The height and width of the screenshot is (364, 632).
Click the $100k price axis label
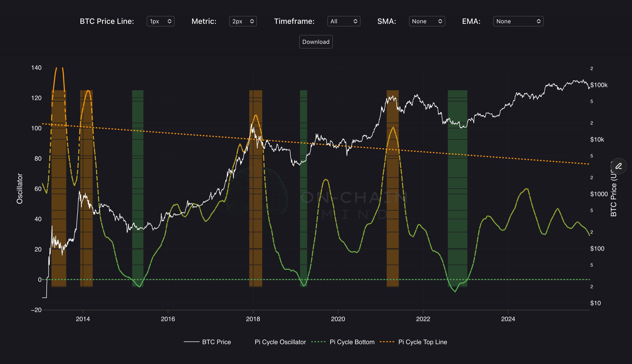coord(599,85)
